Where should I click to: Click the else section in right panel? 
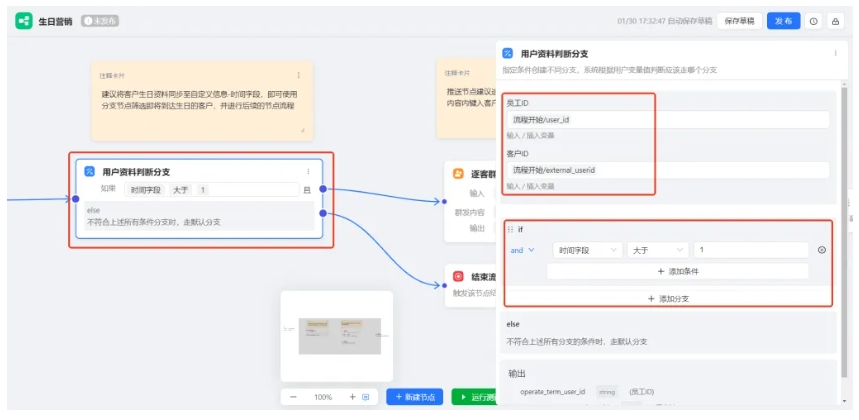click(668, 333)
